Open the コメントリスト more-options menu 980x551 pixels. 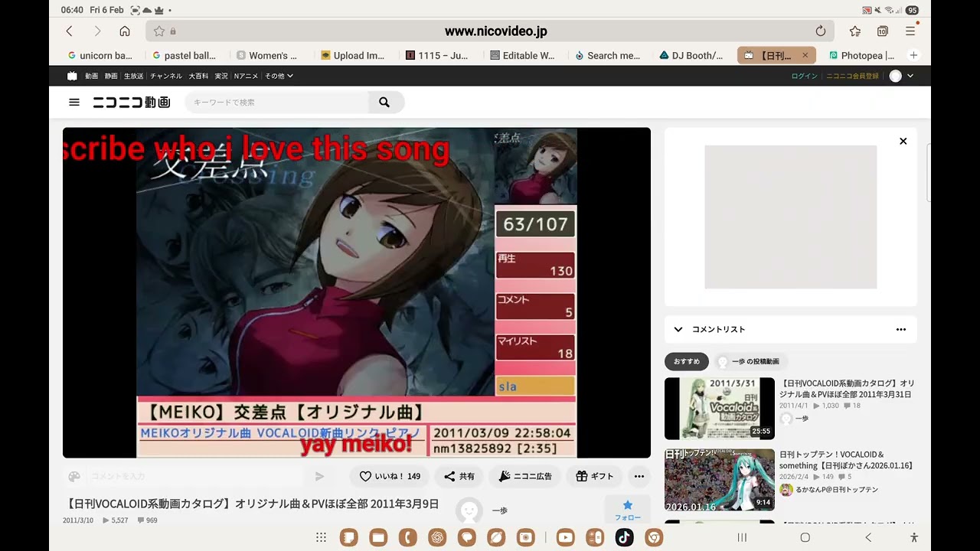tap(901, 329)
